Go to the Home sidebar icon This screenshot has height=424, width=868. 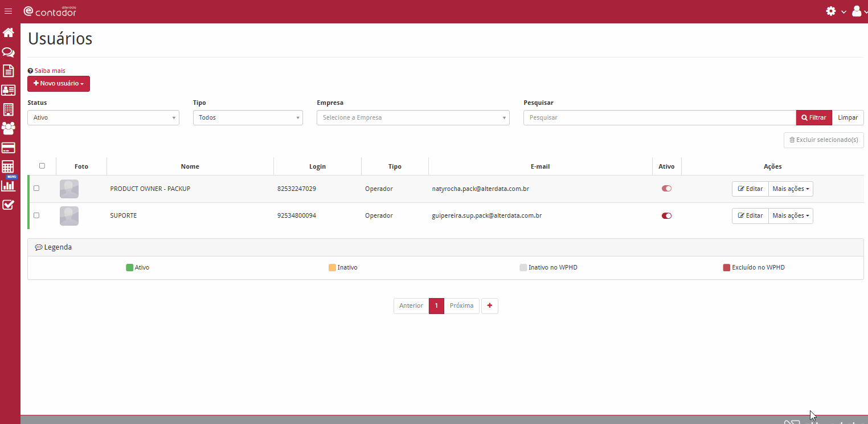coord(8,32)
